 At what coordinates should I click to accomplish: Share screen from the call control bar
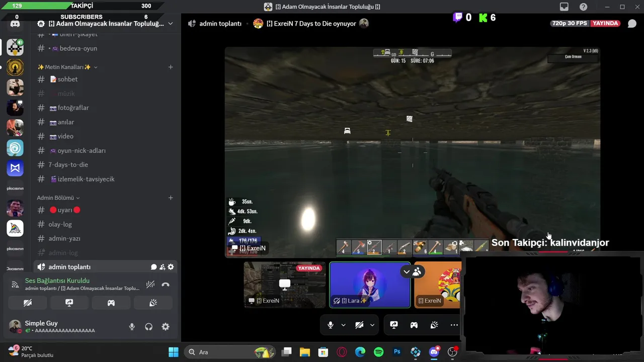(394, 325)
